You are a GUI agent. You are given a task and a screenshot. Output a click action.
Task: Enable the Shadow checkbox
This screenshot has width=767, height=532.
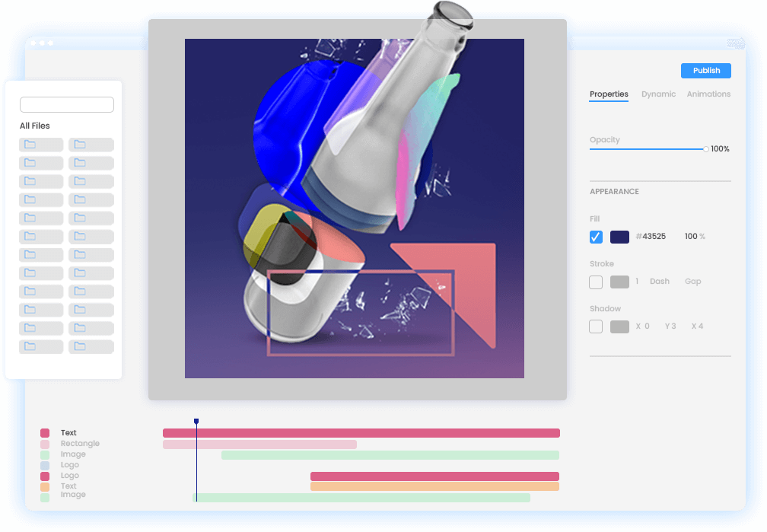[596, 327]
